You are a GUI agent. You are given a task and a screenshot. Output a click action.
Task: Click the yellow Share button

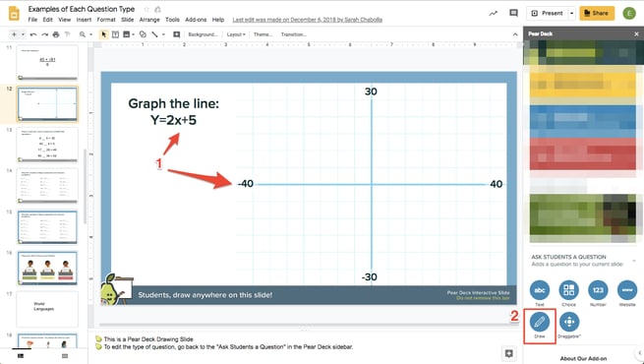[597, 13]
